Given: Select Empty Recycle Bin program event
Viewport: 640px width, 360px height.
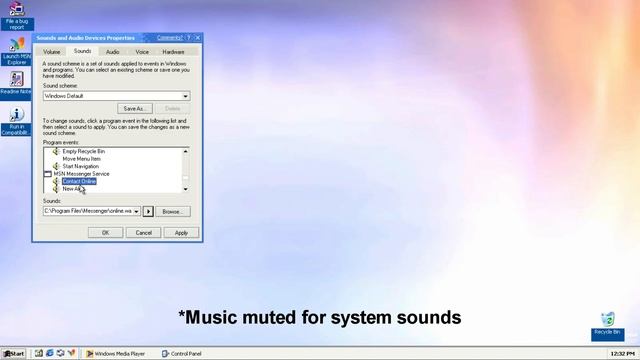Looking at the screenshot, I should [x=84, y=151].
